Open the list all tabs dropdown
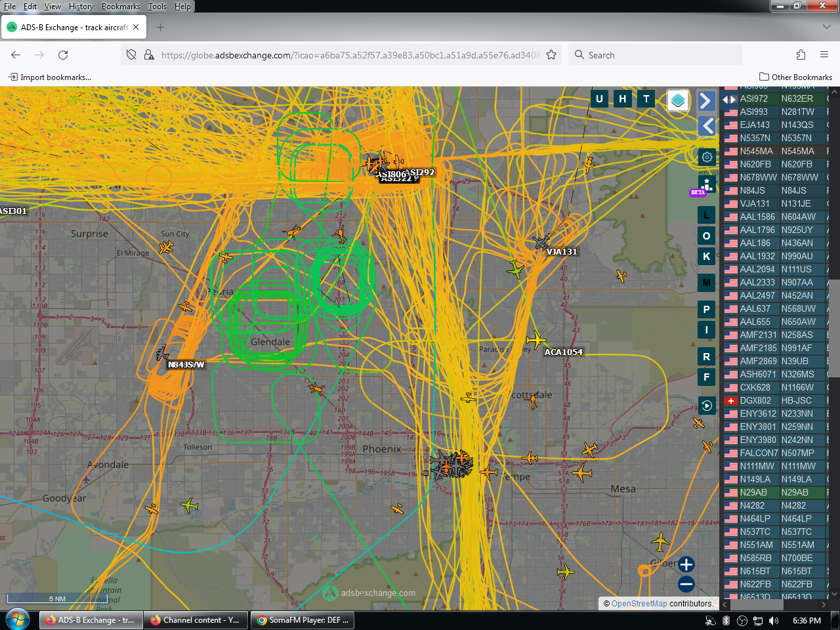Image resolution: width=840 pixels, height=630 pixels. tap(826, 28)
